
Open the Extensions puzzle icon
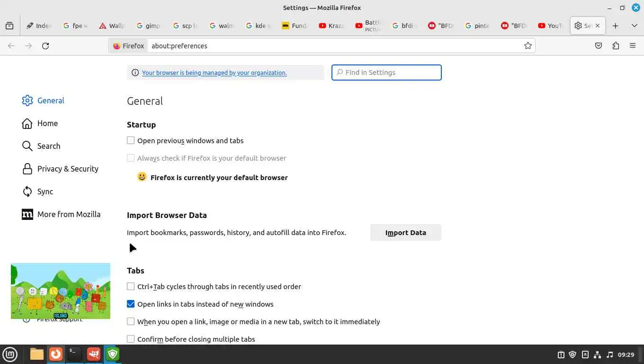616,46
